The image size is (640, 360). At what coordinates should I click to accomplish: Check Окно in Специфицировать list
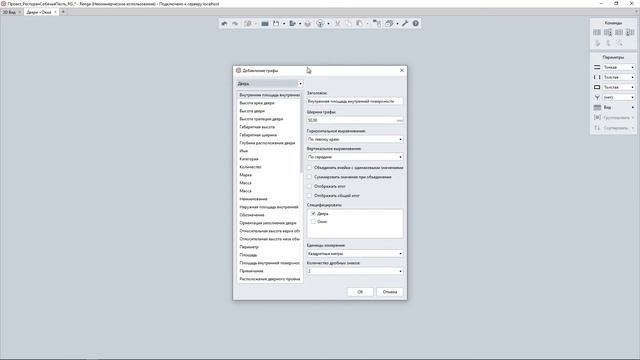pos(313,222)
